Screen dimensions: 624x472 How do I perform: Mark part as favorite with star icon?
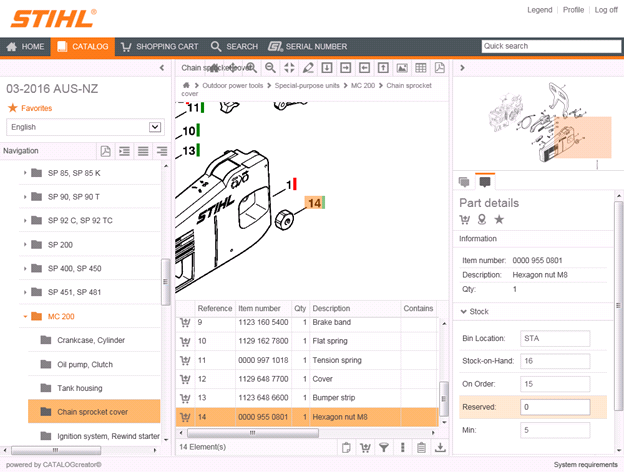click(499, 220)
